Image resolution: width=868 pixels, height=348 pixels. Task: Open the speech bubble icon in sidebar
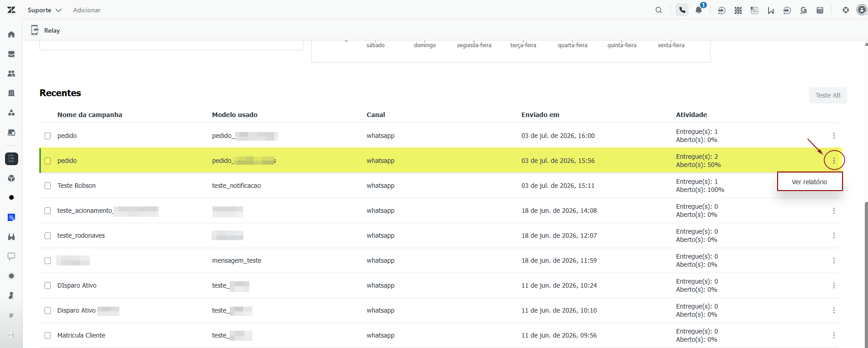[x=11, y=256]
